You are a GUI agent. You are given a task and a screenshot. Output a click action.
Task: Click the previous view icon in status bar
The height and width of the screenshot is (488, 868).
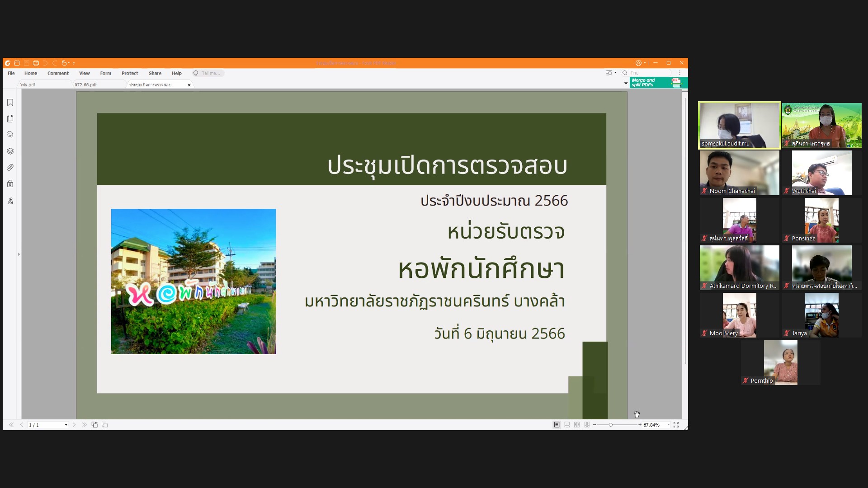click(x=94, y=425)
